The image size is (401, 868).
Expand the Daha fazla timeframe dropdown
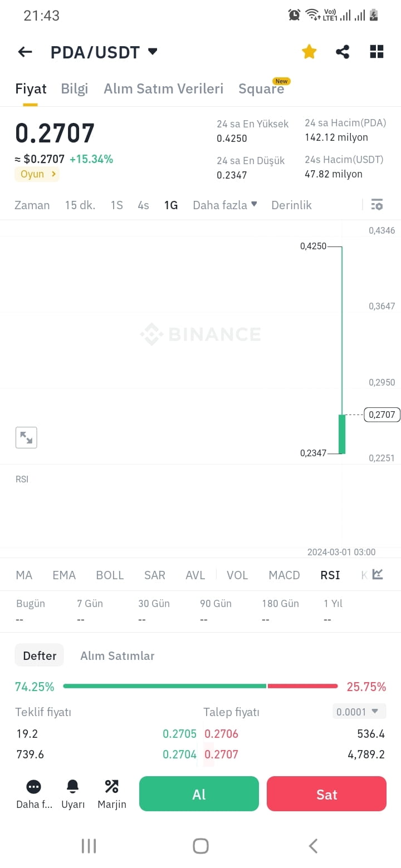click(224, 205)
